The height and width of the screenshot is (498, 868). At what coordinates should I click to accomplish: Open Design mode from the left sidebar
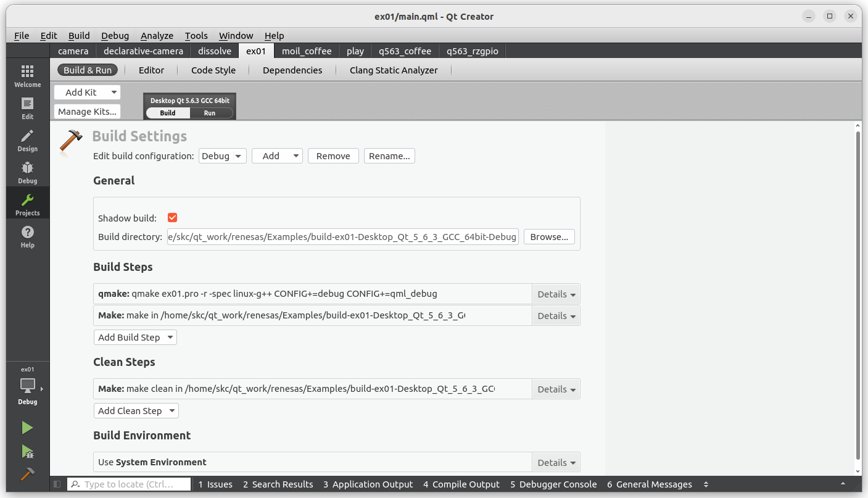point(27,139)
